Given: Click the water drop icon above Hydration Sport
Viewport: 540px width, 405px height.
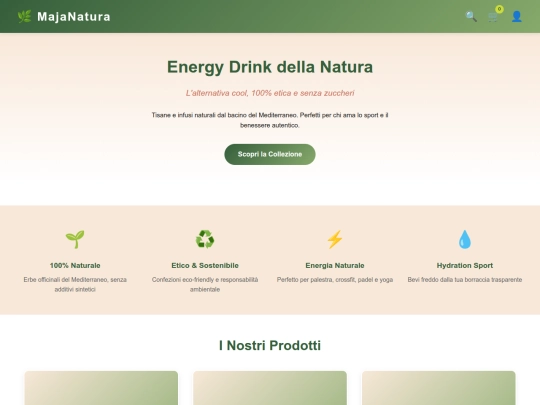Looking at the screenshot, I should pyautogui.click(x=465, y=239).
